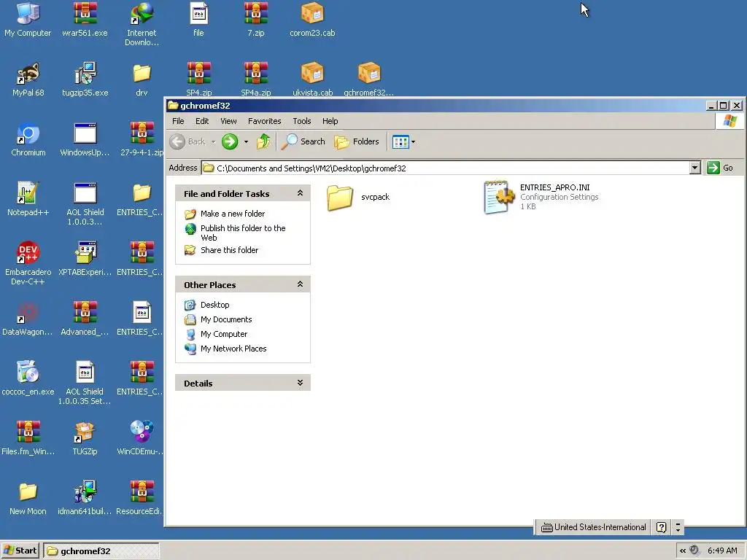Open the Back history dropdown arrow
Screen dimensions: 747x560
214,141
